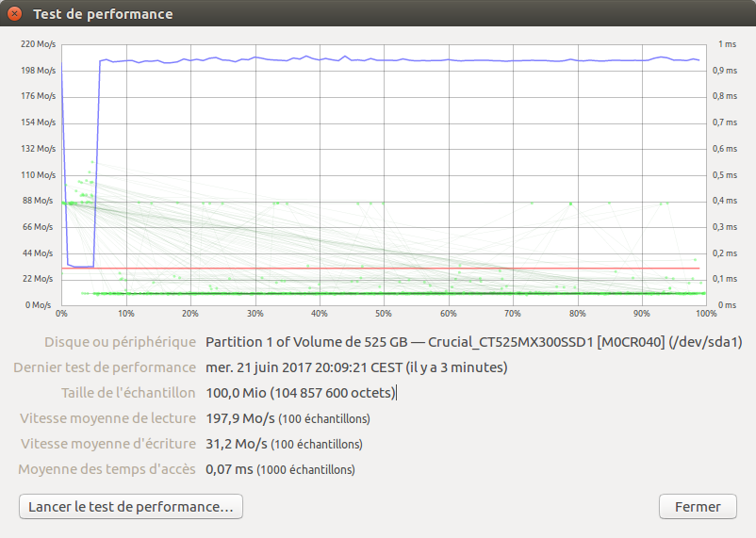Screen dimensions: 756x538
Task: Click the sample size value 100,0 Mio
Action: [x=301, y=393]
